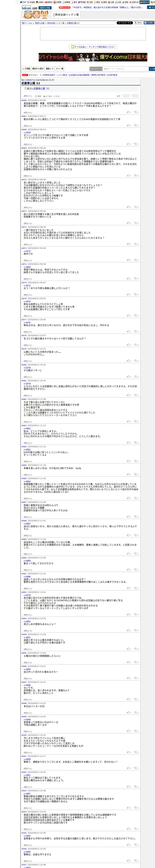Open 爆サイ.com breadcrumb link
Screen dimensions: 155x868
coord(27,23)
